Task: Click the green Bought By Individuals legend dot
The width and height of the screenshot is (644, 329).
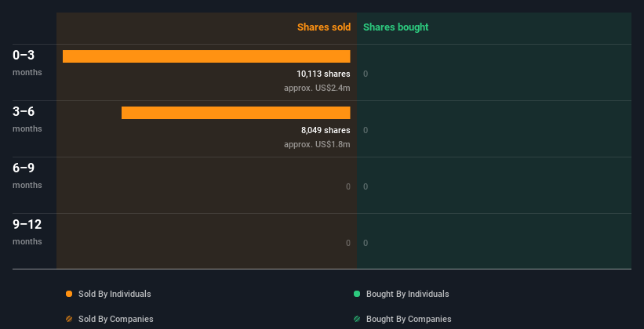Action: click(357, 294)
